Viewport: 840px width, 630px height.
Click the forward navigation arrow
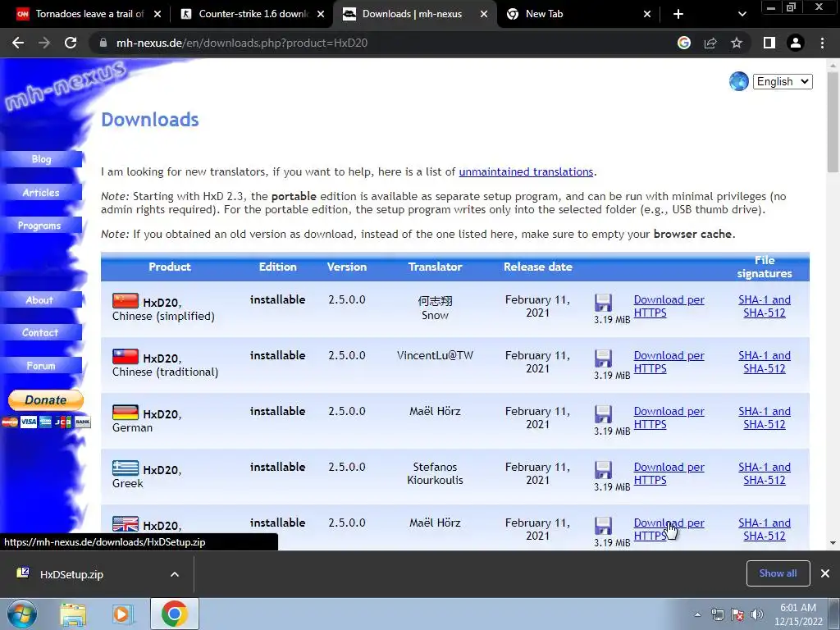(44, 43)
